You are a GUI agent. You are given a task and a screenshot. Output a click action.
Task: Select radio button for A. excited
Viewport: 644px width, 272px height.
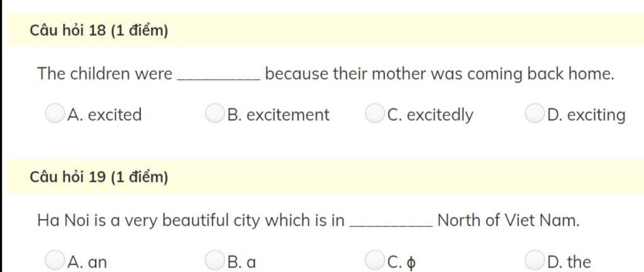(x=55, y=113)
